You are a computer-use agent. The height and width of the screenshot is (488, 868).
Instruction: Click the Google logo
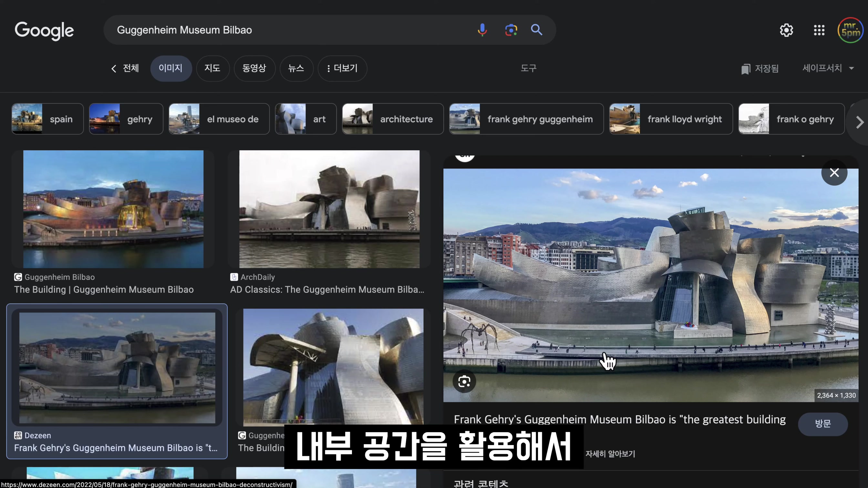pos(44,31)
